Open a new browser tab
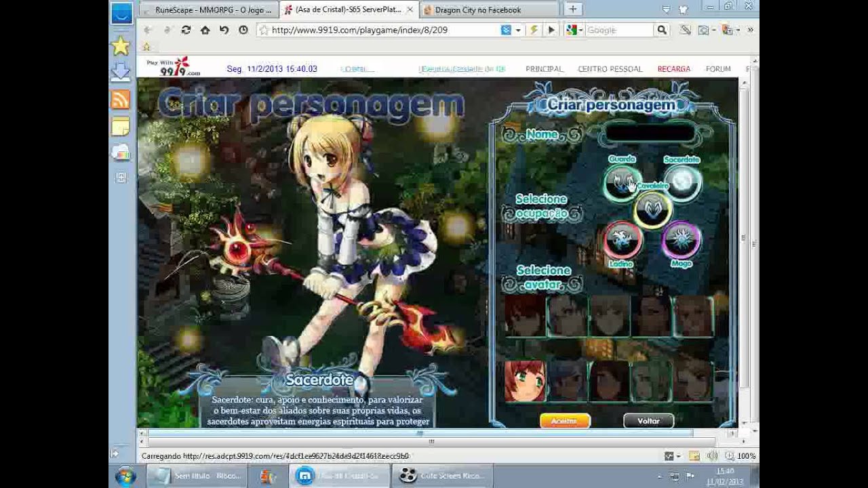Screen dimensions: 868x488 (x=573, y=9)
